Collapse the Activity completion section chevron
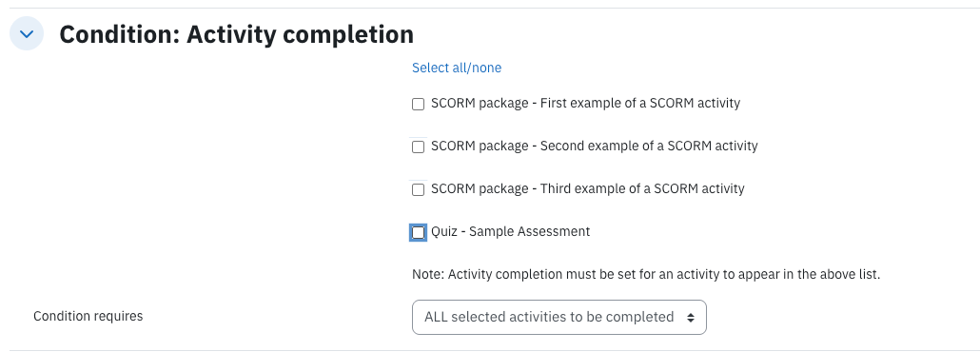This screenshot has height=352, width=980. (x=27, y=33)
